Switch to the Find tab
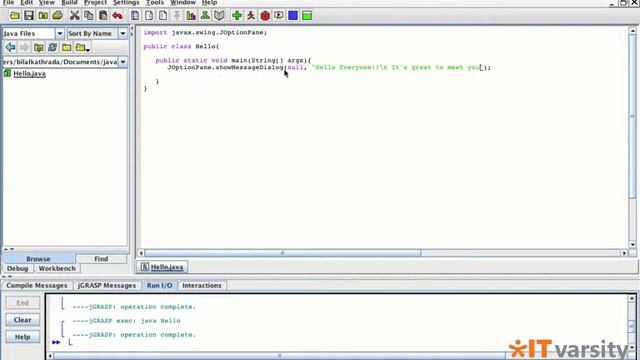Screen dimensions: 640x360 (101, 259)
